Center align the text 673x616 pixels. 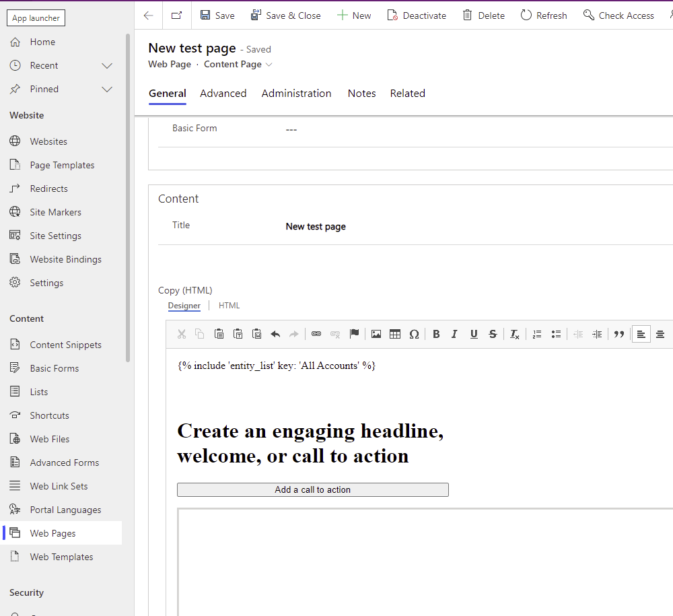[660, 334]
